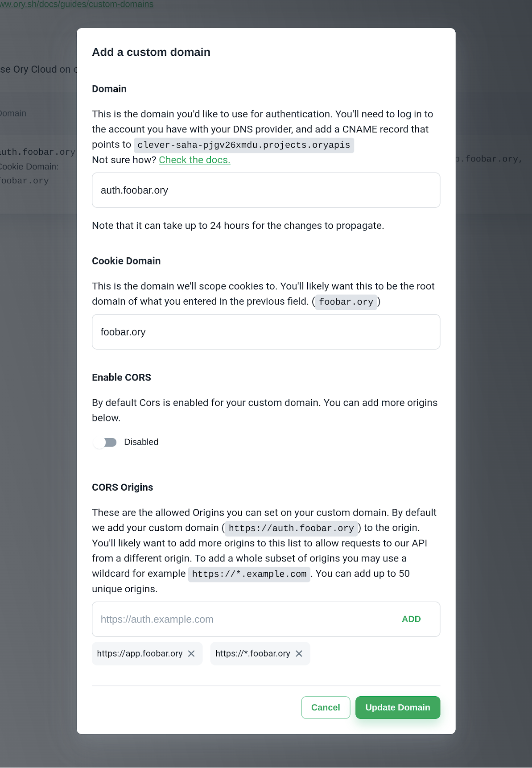The width and height of the screenshot is (532, 768).
Task: Remove the https://app.foobar.ory origin chip
Action: point(191,653)
